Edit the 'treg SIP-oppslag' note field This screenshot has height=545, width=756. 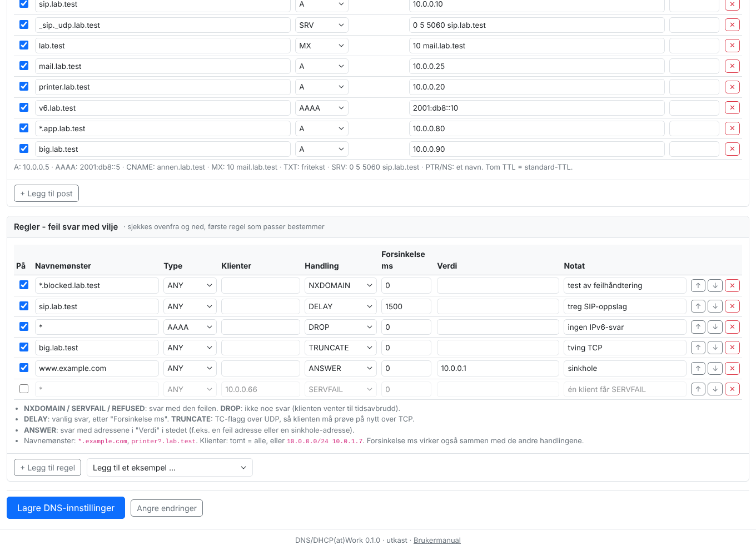(x=625, y=306)
